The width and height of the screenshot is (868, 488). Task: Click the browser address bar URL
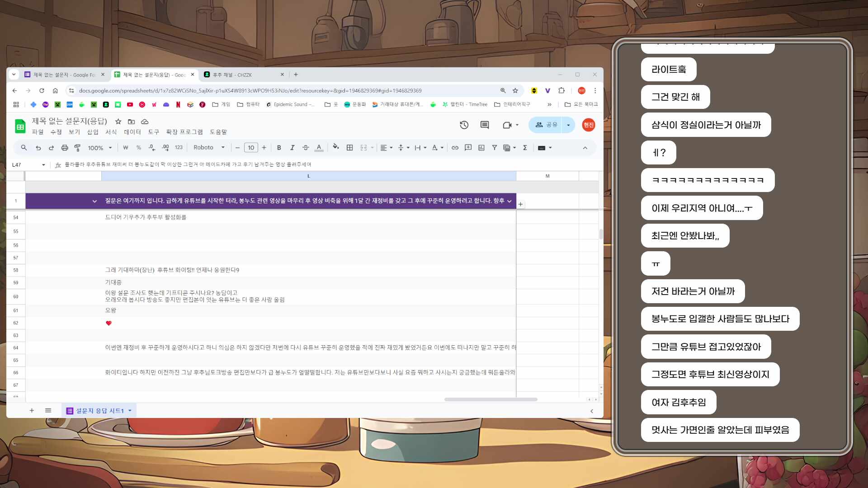(250, 91)
